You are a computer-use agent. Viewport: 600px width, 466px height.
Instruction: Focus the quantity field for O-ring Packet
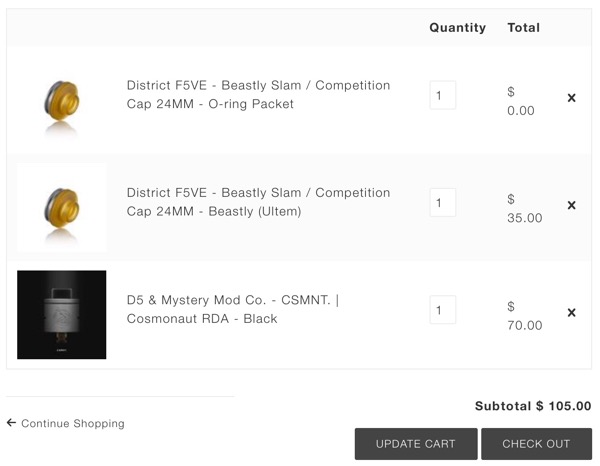coord(442,95)
